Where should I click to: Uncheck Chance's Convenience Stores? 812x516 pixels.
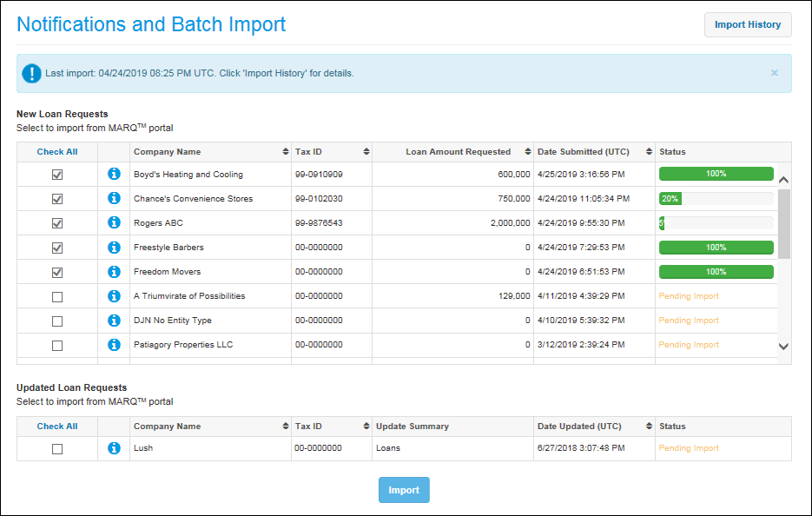pos(57,199)
